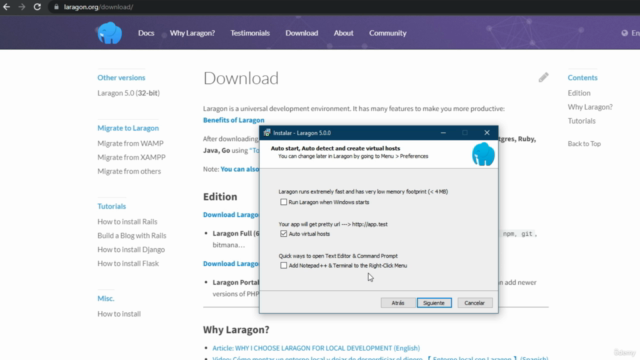This screenshot has width=640, height=360.
Task: Click the browser forward arrow
Action: pyautogui.click(x=22, y=7)
